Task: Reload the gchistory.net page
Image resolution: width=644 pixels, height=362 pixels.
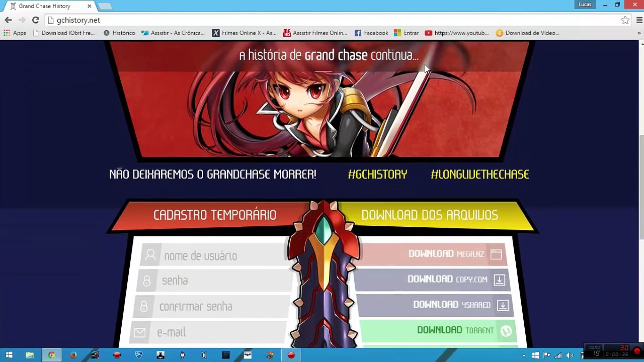Action: [x=35, y=20]
